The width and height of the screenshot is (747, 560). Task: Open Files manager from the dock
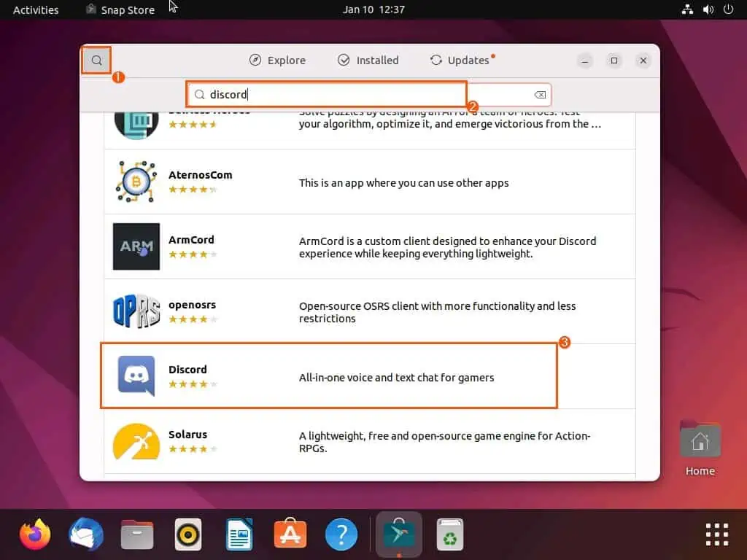(x=137, y=534)
